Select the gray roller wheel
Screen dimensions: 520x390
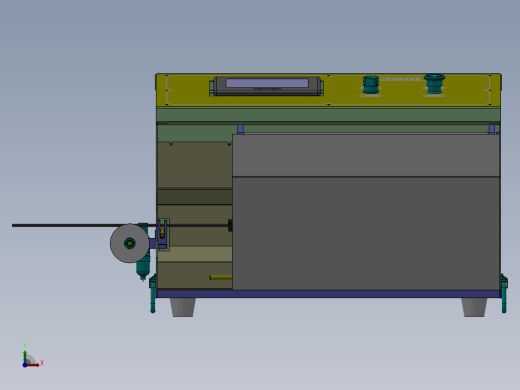pyautogui.click(x=130, y=243)
